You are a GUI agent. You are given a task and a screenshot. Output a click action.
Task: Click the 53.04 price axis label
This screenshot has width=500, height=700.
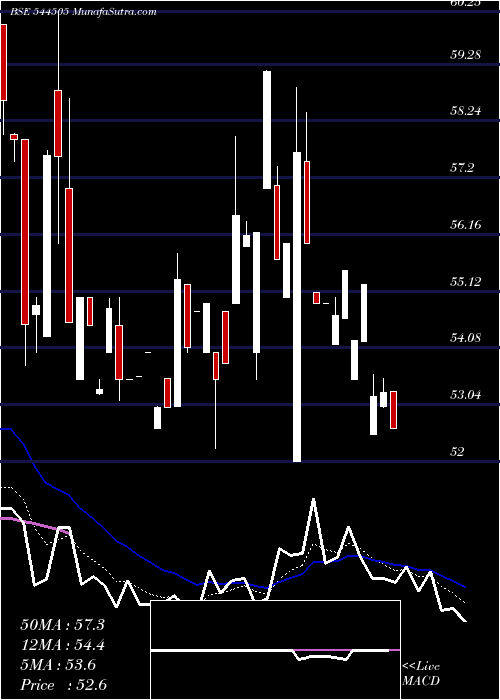(466, 395)
